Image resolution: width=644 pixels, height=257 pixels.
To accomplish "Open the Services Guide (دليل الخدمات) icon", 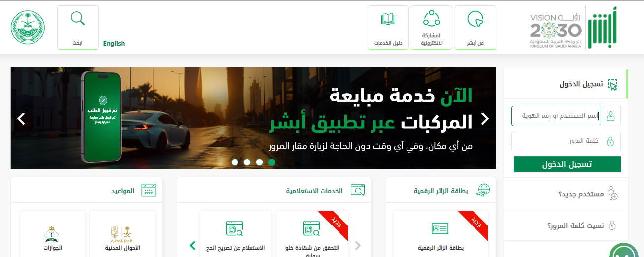I will pos(388,19).
